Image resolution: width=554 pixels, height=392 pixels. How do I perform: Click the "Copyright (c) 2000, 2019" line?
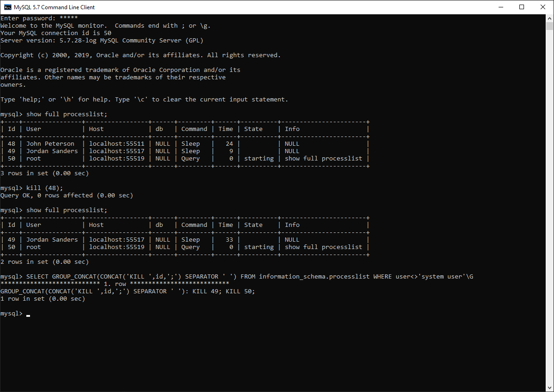141,55
